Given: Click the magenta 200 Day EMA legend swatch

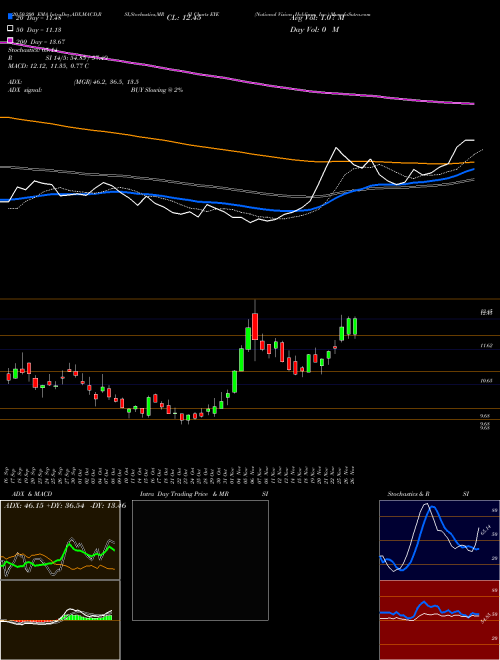Looking at the screenshot, I should [10, 40].
